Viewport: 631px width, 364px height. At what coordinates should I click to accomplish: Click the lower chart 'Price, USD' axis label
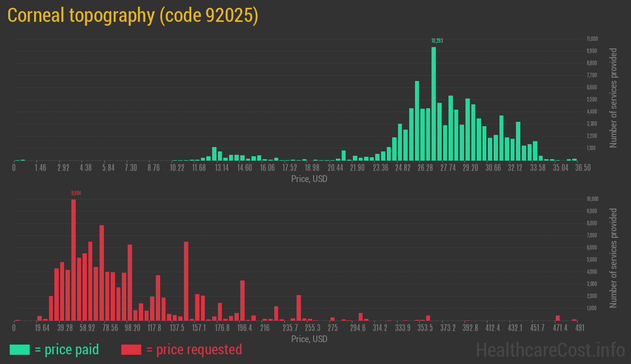309,339
